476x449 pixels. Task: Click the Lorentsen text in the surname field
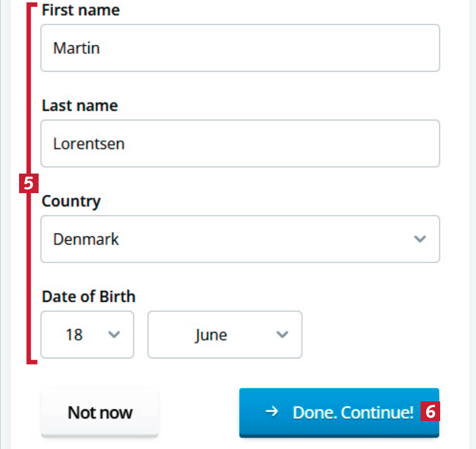pyautogui.click(x=88, y=144)
